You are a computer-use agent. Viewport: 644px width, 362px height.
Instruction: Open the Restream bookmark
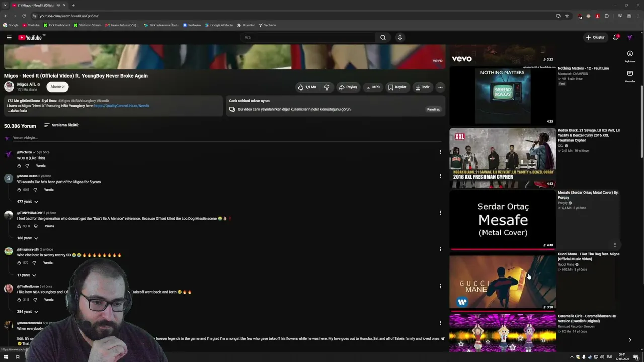point(192,25)
